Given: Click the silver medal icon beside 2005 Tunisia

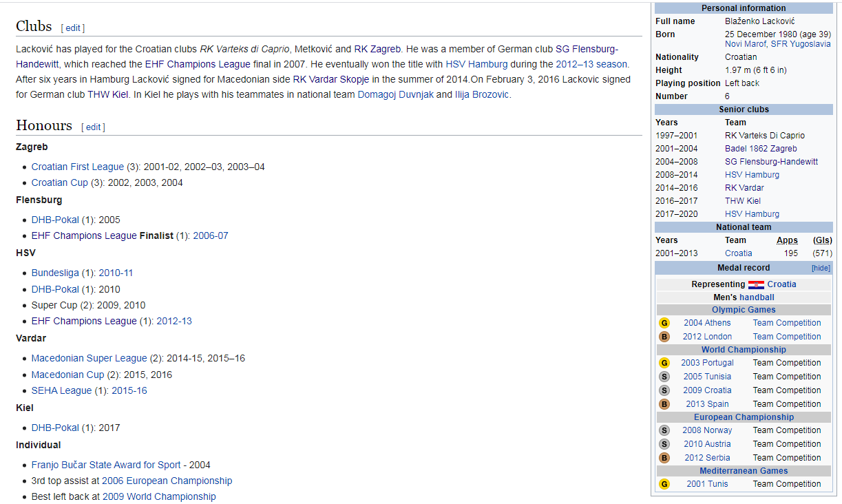Looking at the screenshot, I should coord(664,377).
